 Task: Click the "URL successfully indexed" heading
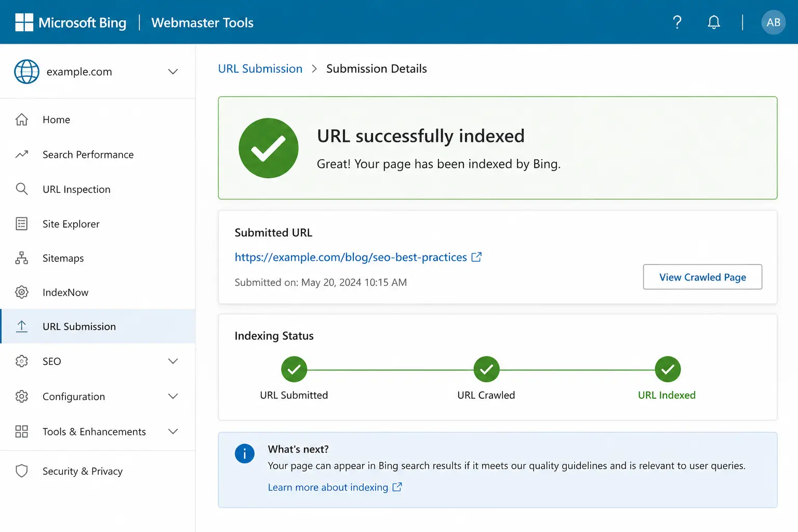tap(421, 136)
